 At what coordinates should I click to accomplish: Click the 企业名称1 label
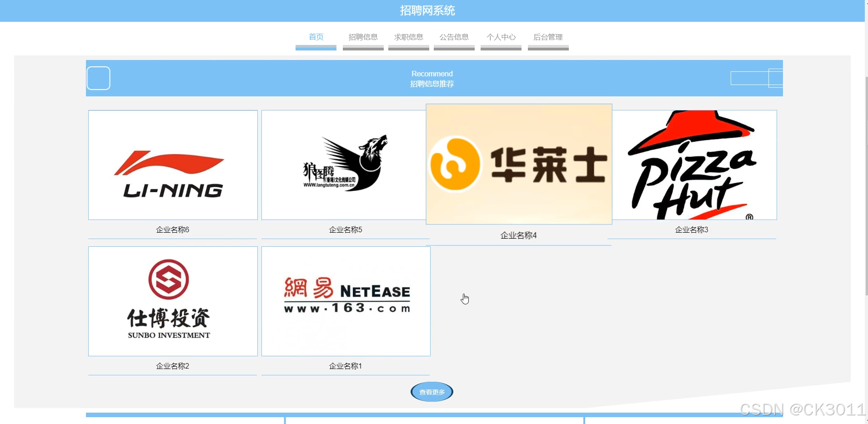(x=346, y=366)
